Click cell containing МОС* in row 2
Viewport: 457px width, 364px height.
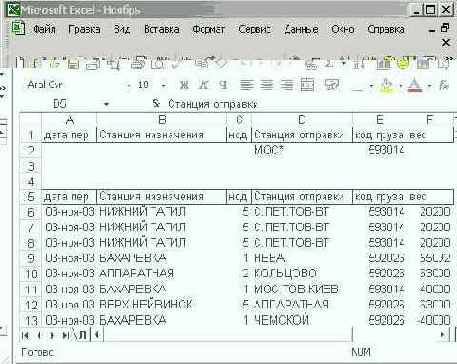(302, 150)
